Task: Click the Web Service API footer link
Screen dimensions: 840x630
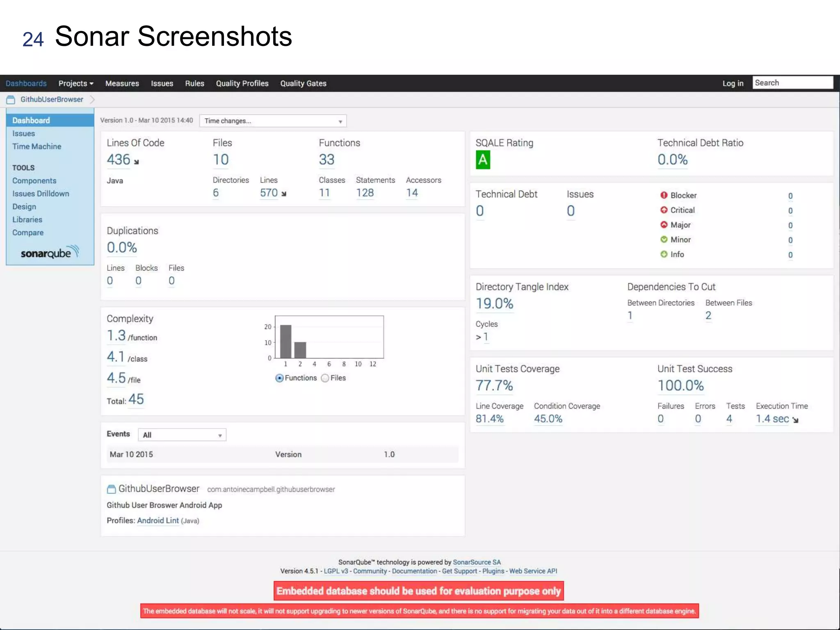Action: pos(533,571)
